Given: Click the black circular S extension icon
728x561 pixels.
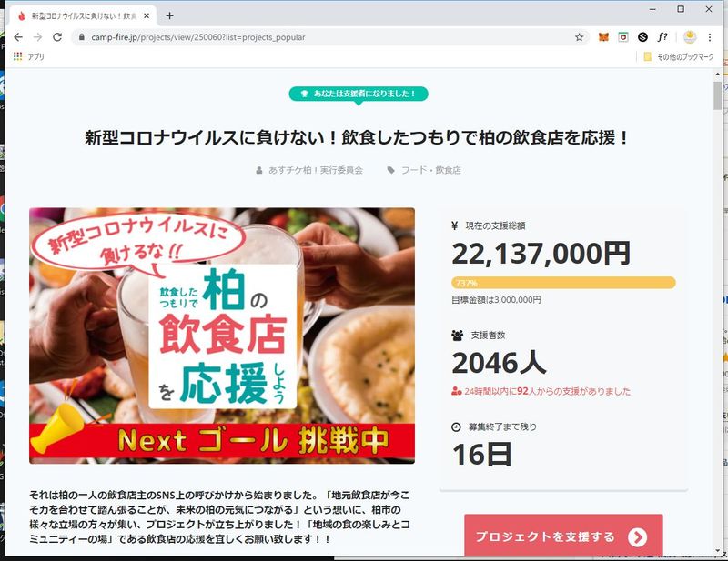Looking at the screenshot, I should click(x=642, y=37).
